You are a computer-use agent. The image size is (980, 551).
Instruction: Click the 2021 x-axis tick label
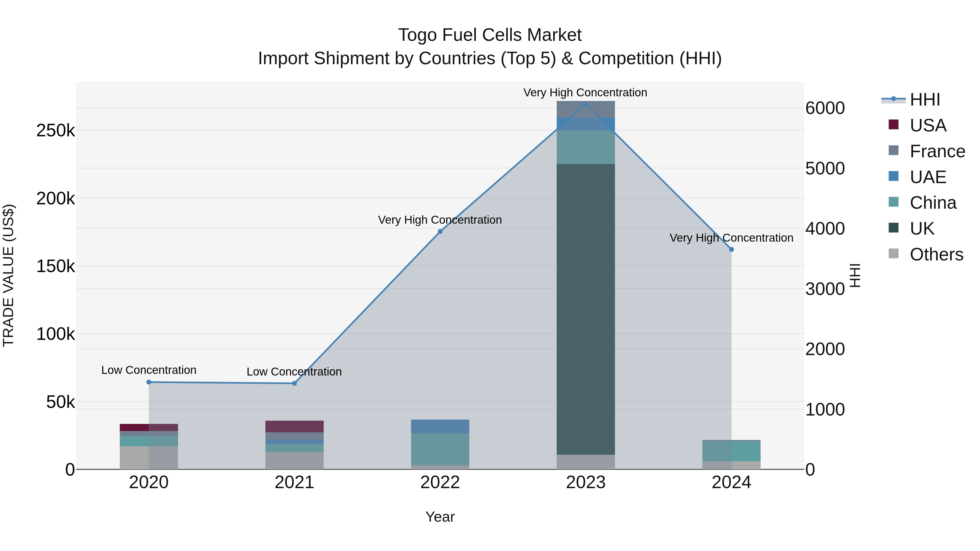point(295,482)
